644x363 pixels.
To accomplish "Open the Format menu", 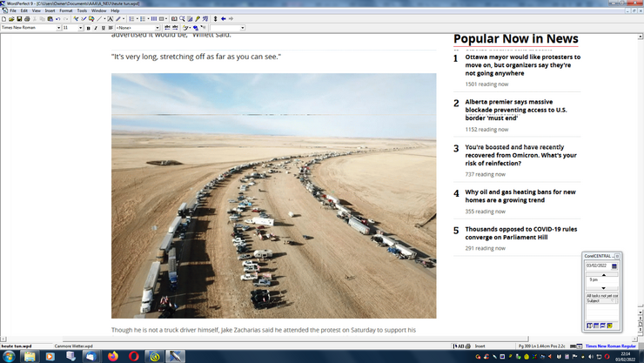I will click(x=66, y=10).
